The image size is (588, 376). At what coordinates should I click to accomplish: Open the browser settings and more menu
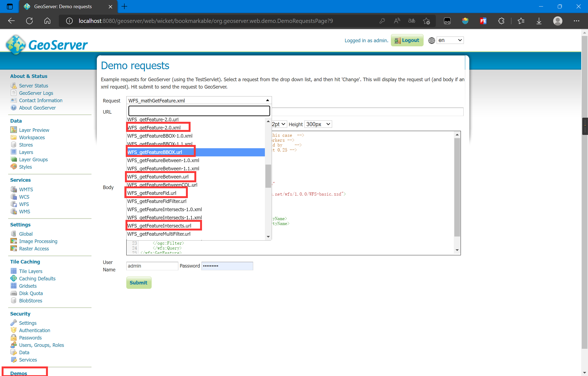(x=576, y=21)
